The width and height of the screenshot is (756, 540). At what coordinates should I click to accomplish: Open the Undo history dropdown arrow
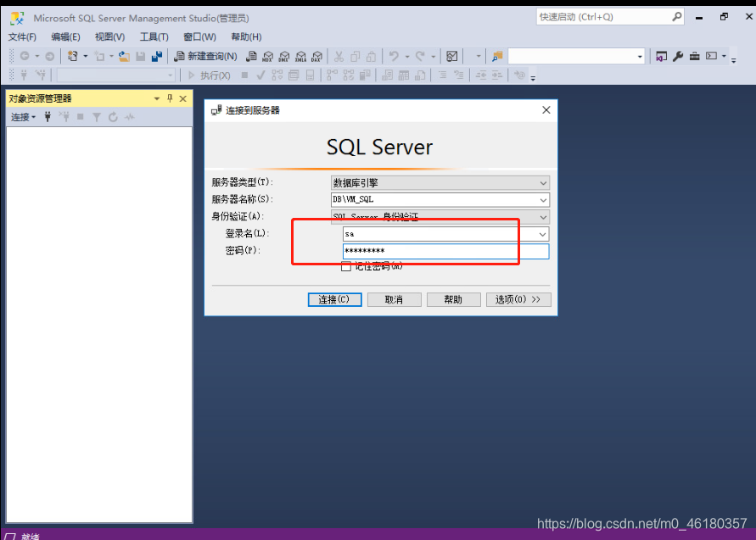[x=407, y=56]
